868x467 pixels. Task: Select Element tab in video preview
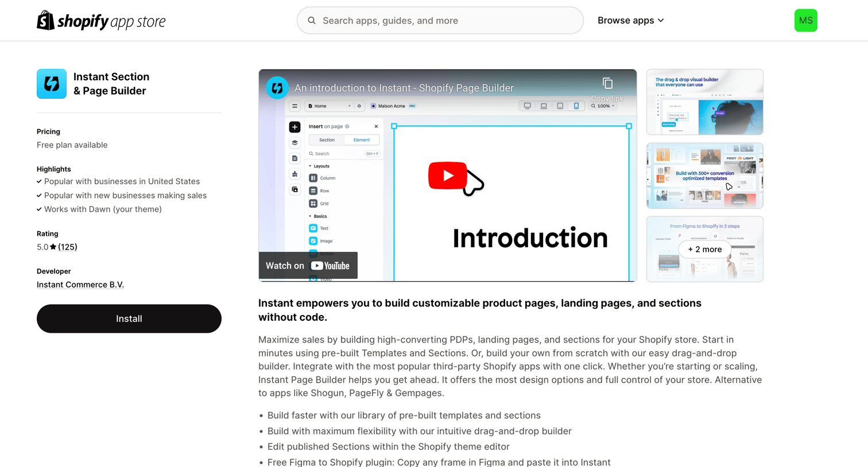click(362, 140)
